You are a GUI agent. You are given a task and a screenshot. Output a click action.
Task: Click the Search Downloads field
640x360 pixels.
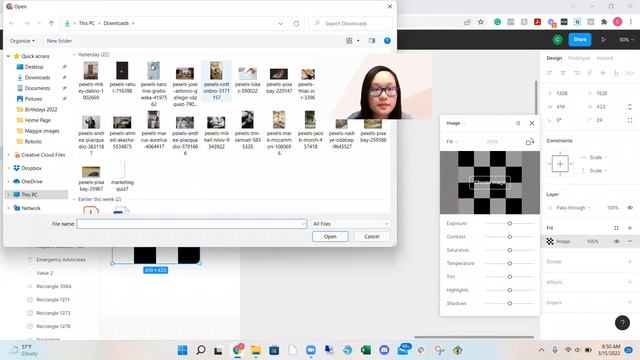[x=351, y=23]
